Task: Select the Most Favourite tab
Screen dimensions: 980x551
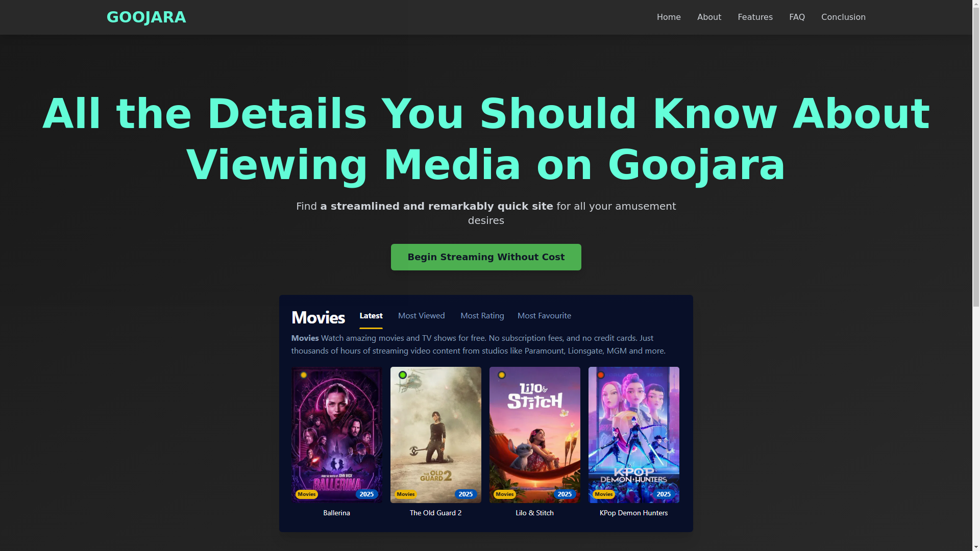Action: [544, 316]
